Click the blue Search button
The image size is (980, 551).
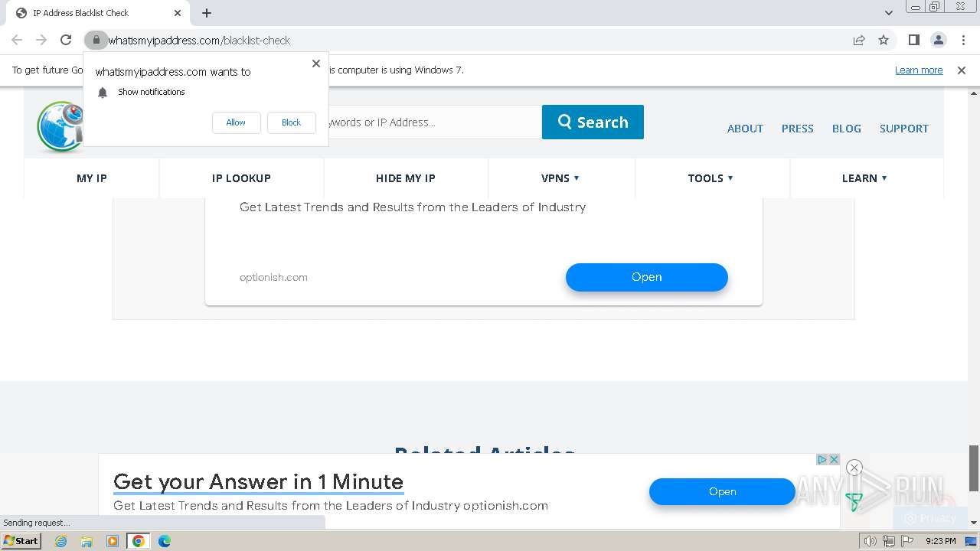click(593, 122)
